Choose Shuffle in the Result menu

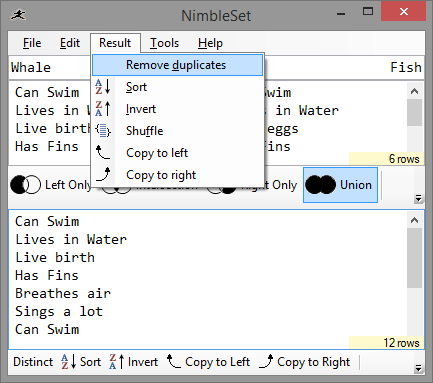pyautogui.click(x=177, y=131)
